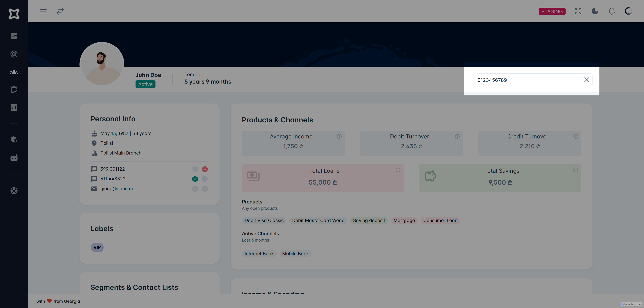Toggle verified check for 599 001122
Viewport: 644px width, 308px height.
point(195,169)
